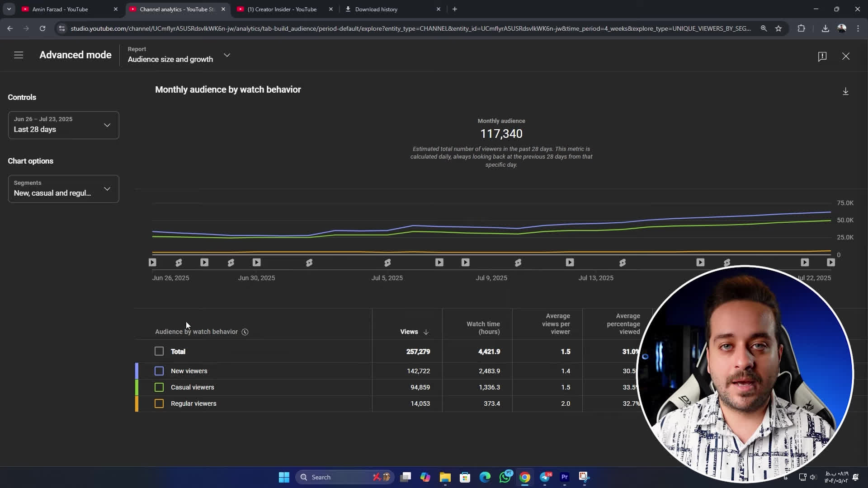
Task: Sort table by the Views column header
Action: (414, 332)
